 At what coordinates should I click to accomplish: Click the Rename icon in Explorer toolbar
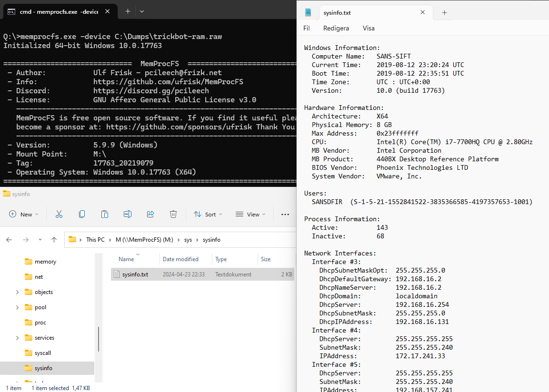128,215
